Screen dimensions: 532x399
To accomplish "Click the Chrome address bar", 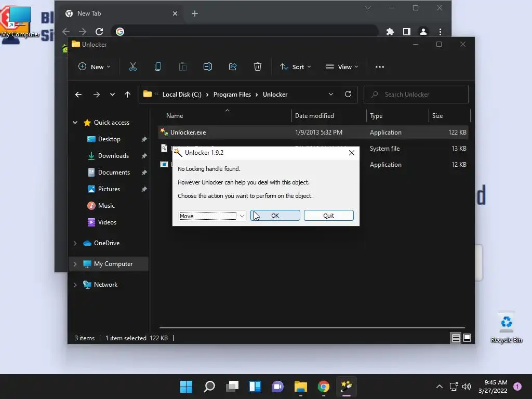I will (245, 32).
